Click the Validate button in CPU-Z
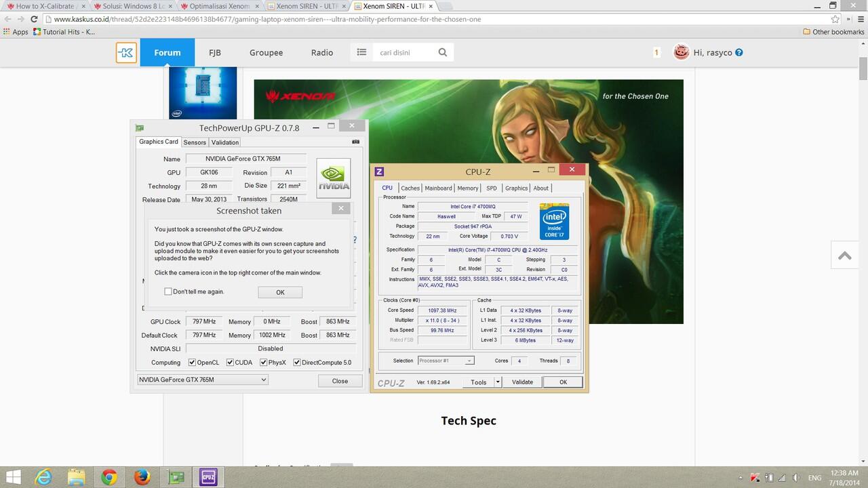The height and width of the screenshot is (488, 868). pyautogui.click(x=522, y=382)
